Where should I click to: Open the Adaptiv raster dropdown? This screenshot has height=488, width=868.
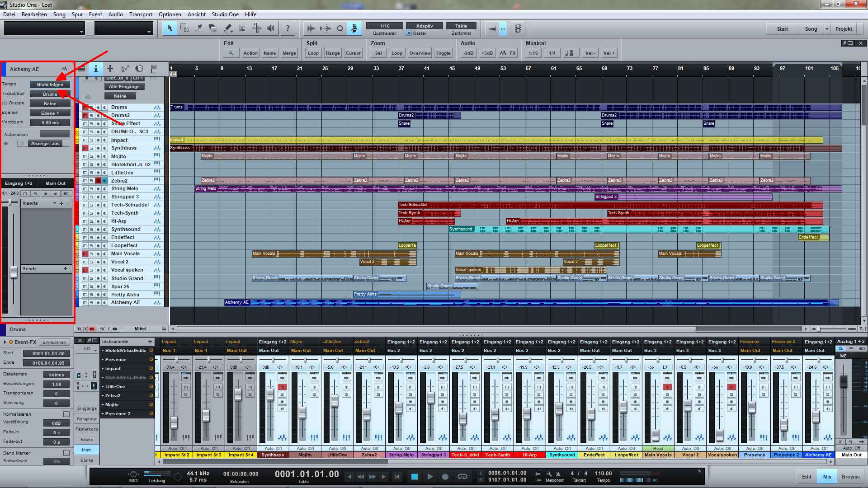pyautogui.click(x=425, y=26)
